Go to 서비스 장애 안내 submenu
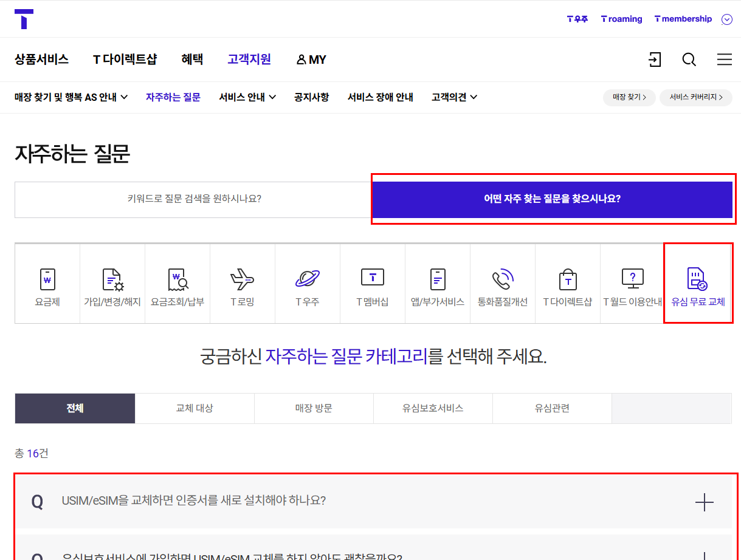 381,97
